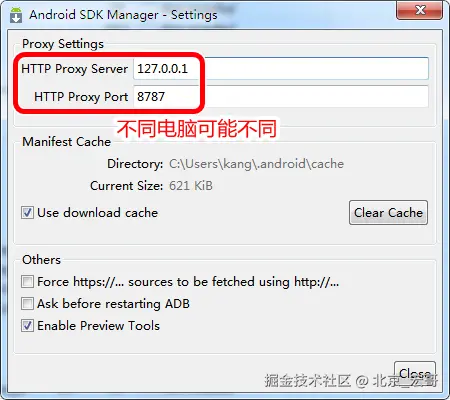The width and height of the screenshot is (450, 400).
Task: Click the red Chinese annotation text
Action: tap(197, 129)
